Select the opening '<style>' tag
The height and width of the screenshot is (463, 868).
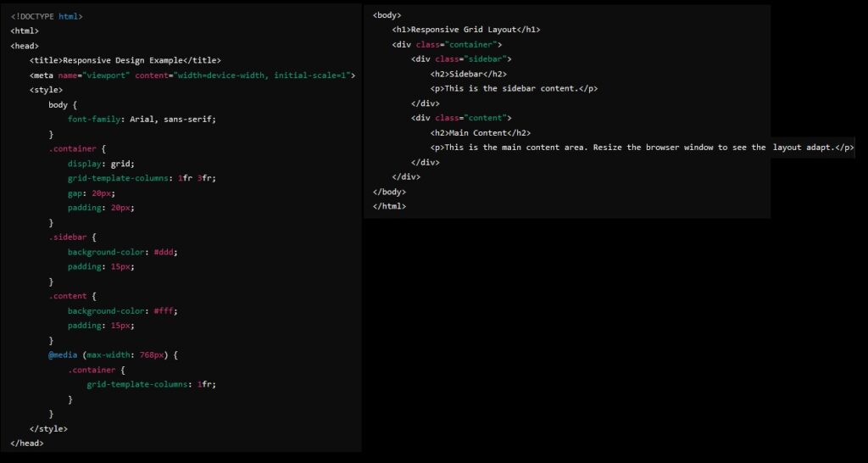46,90
